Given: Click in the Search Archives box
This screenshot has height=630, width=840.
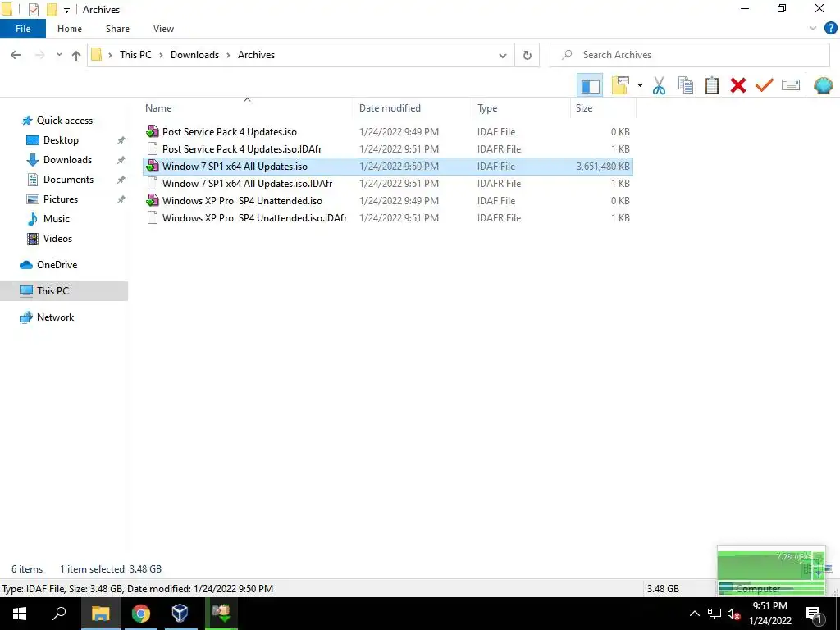Looking at the screenshot, I should [689, 55].
